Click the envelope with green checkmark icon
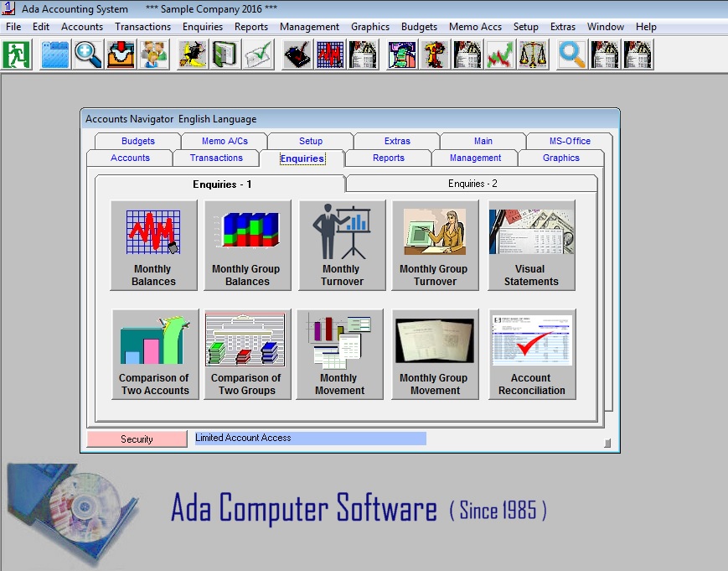728x571 pixels. tap(258, 55)
